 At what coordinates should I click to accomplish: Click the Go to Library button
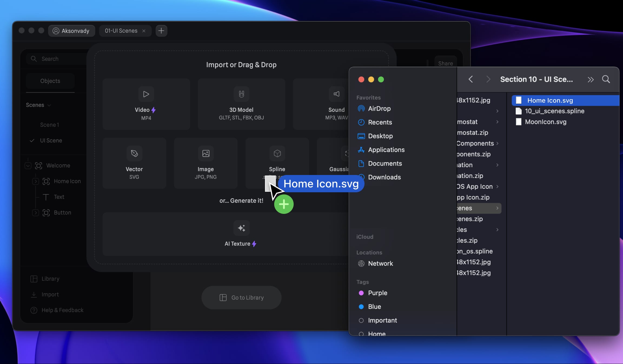241,297
